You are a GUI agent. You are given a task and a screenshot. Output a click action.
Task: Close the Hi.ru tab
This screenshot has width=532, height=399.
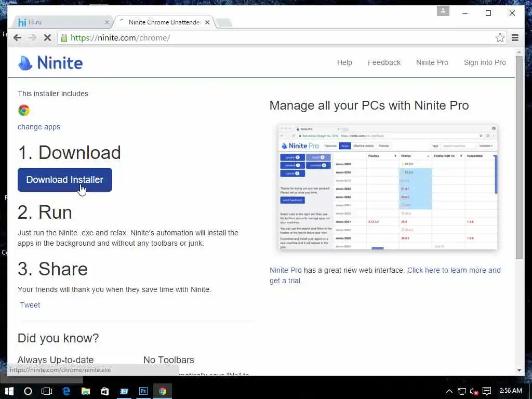(x=107, y=22)
